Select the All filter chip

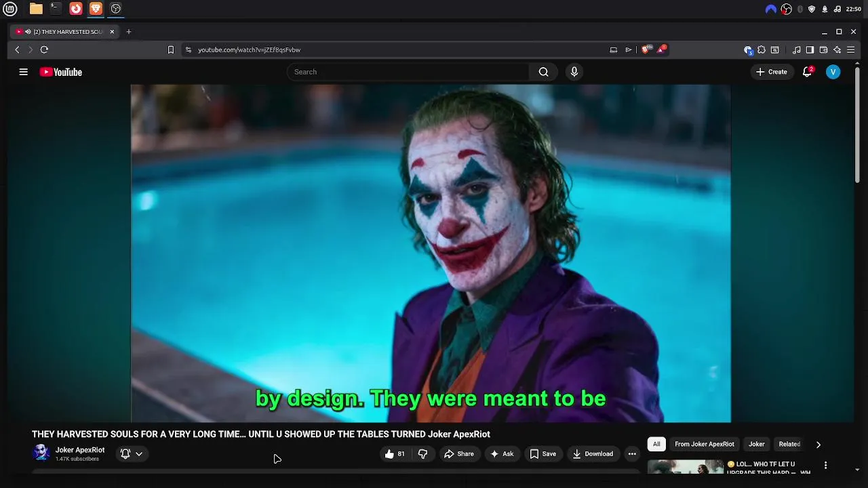656,445
